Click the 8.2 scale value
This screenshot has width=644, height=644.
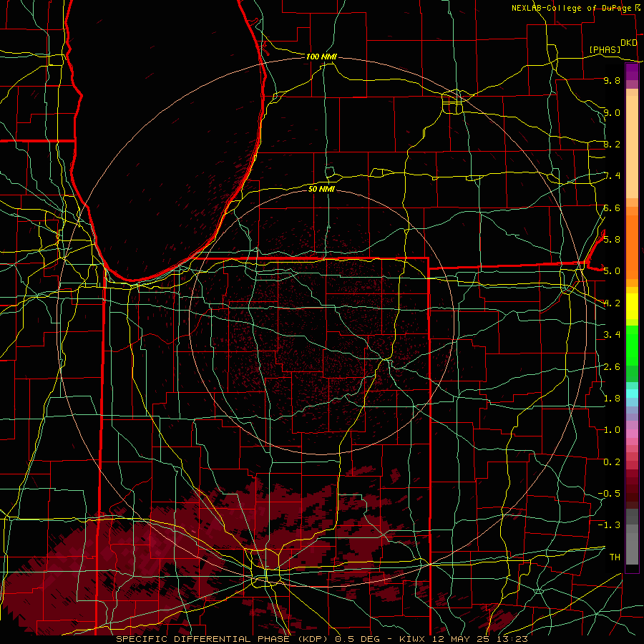[x=612, y=144]
